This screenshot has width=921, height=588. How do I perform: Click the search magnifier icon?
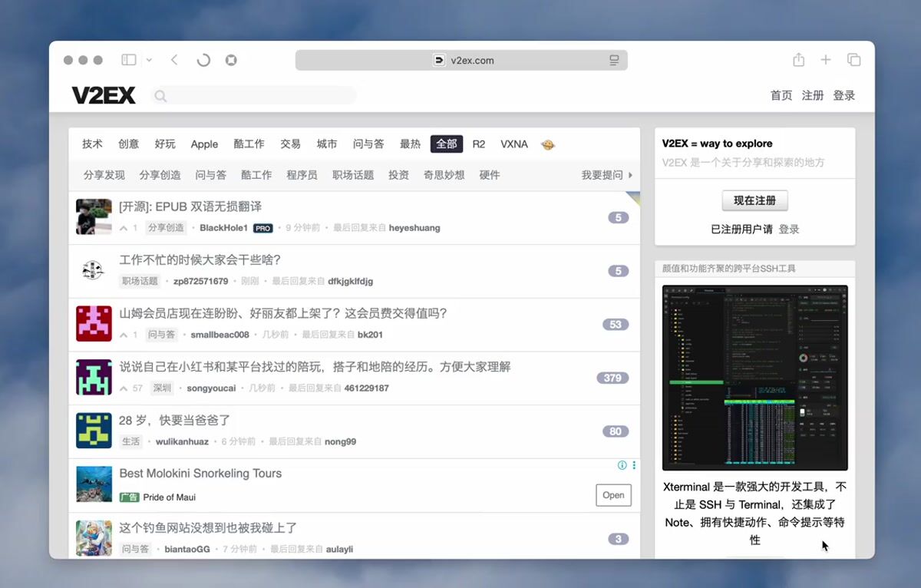[x=160, y=96]
